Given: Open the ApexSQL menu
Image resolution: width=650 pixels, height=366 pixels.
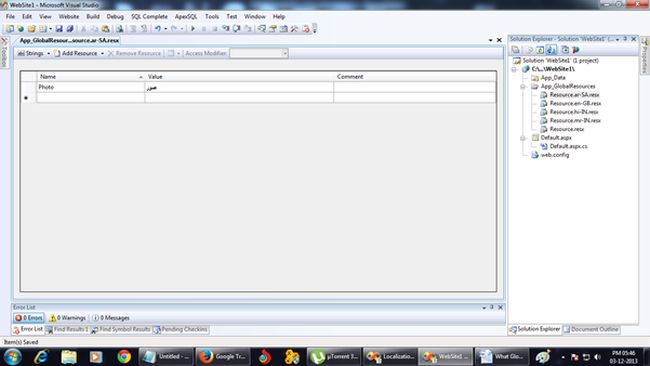Looking at the screenshot, I should point(186,17).
